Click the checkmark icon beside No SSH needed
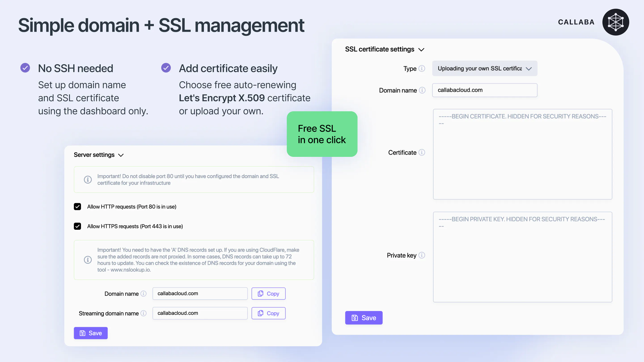Screen dimensions: 644x362 click(x=25, y=68)
